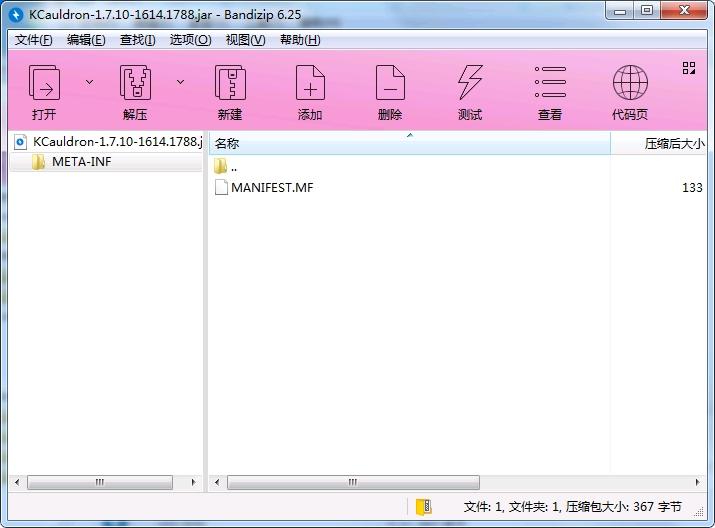This screenshot has width=715, height=528.
Task: Open the 文件(F) menu
Action: (33, 40)
